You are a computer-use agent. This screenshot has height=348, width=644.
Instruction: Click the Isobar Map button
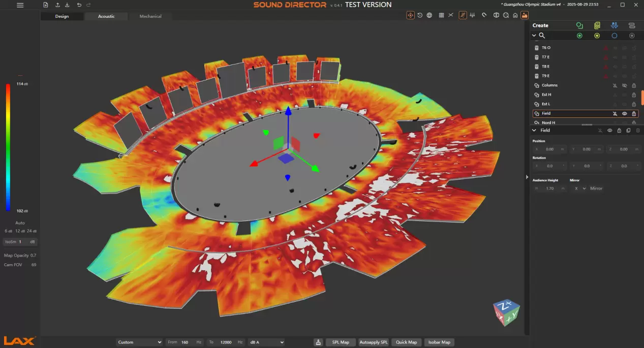click(x=439, y=342)
